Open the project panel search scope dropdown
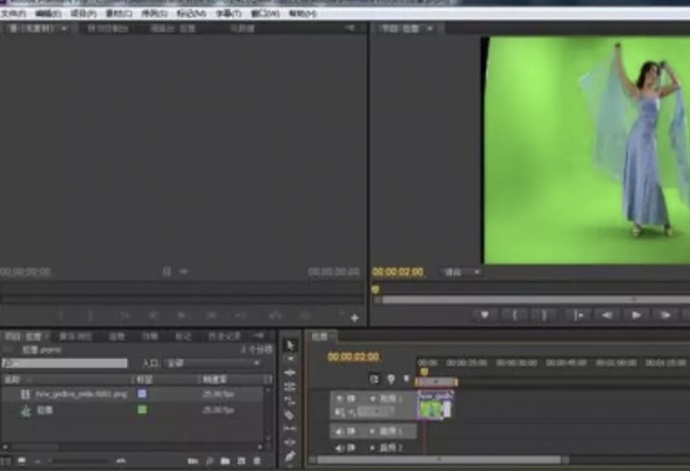The height and width of the screenshot is (471, 690). click(x=210, y=363)
